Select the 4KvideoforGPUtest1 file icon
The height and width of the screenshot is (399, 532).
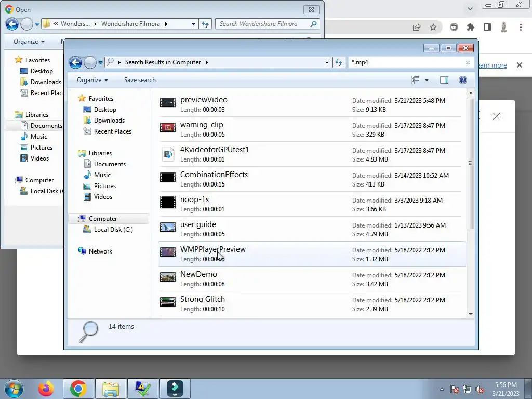168,154
